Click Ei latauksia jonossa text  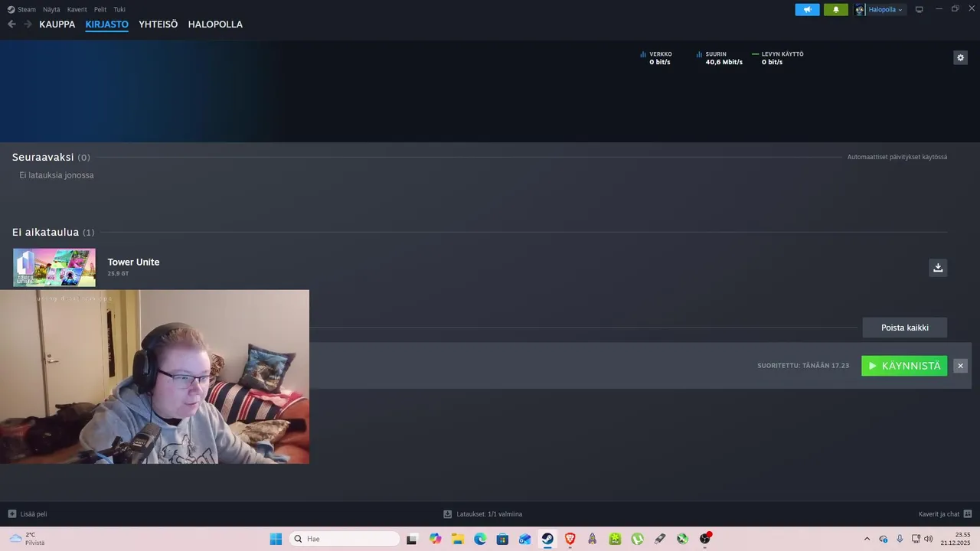(57, 175)
